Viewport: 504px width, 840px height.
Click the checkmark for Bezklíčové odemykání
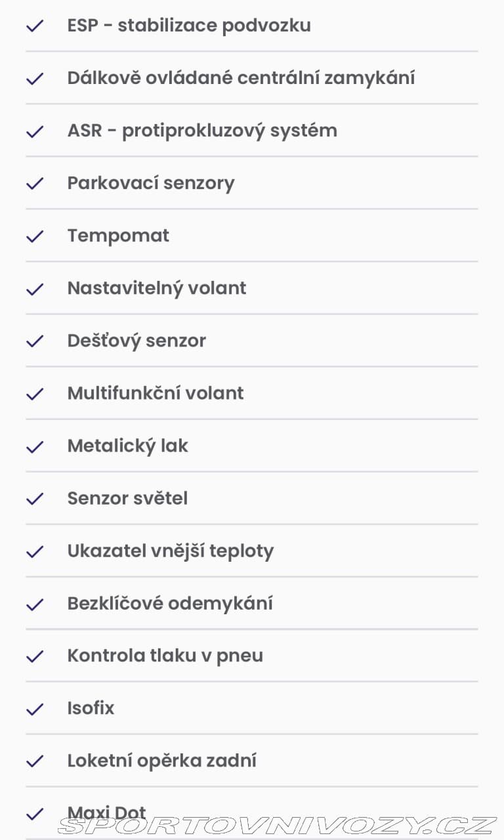(35, 604)
